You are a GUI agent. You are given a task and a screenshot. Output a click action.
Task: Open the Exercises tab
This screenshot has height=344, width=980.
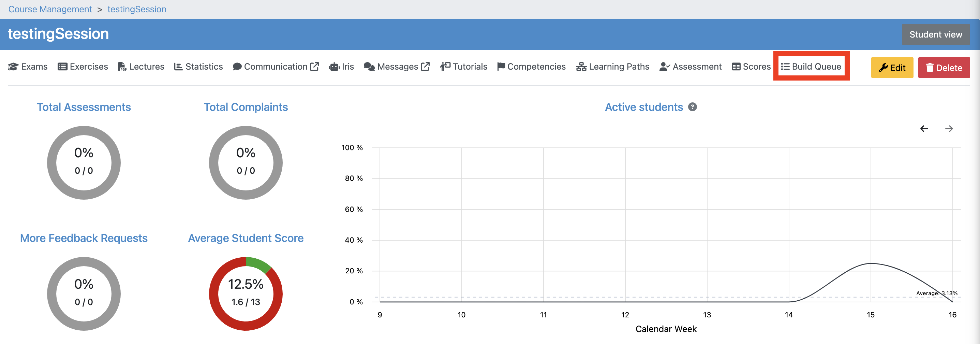[x=83, y=67]
